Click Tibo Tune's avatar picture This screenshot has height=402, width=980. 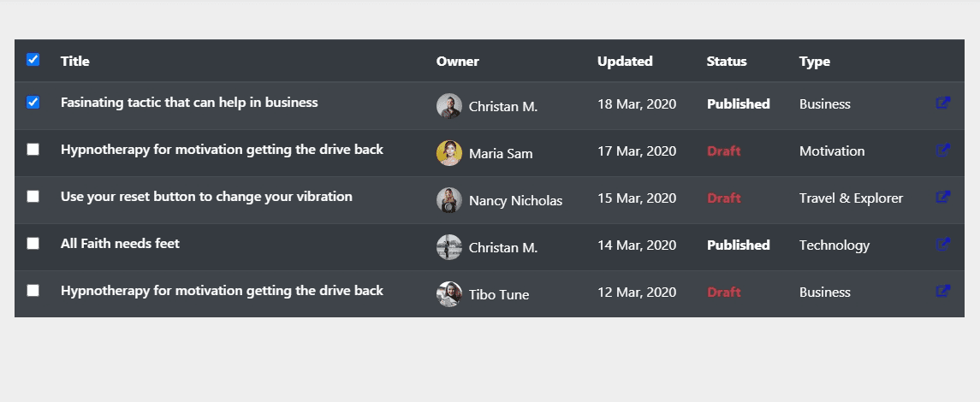pyautogui.click(x=448, y=294)
